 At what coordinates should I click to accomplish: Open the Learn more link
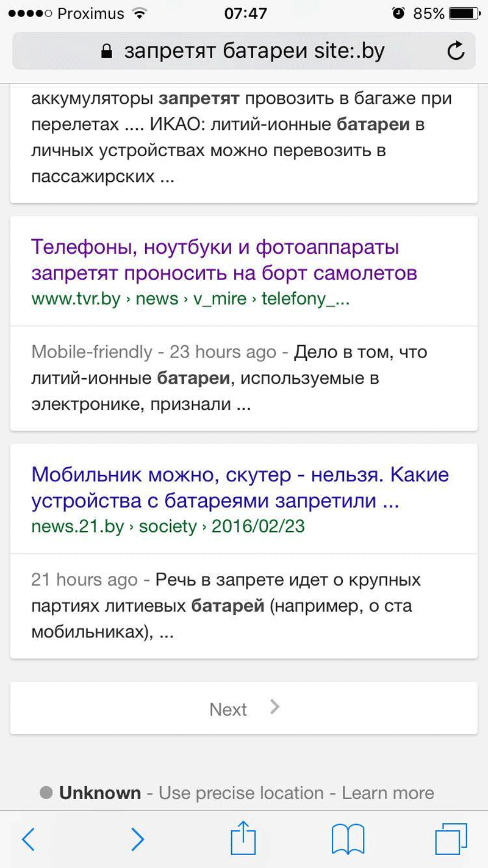(388, 793)
